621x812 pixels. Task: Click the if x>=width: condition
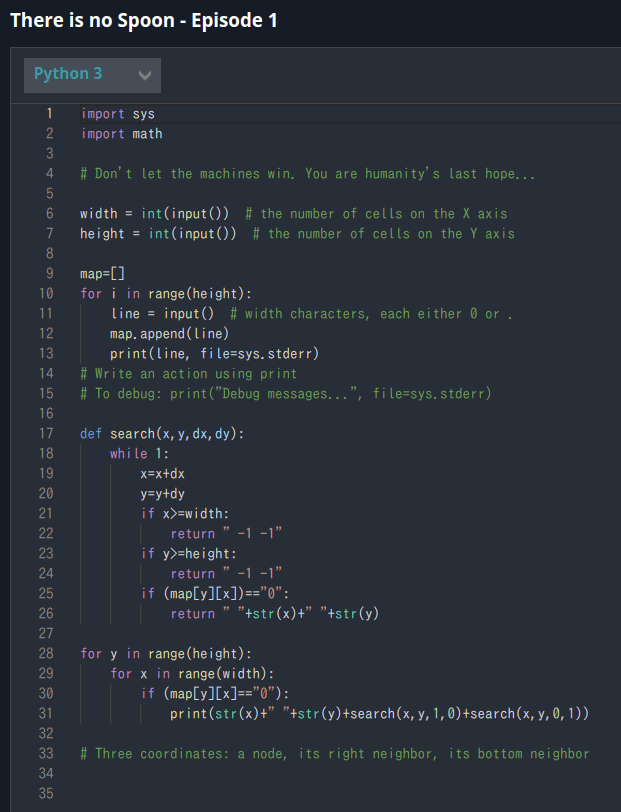(x=185, y=514)
